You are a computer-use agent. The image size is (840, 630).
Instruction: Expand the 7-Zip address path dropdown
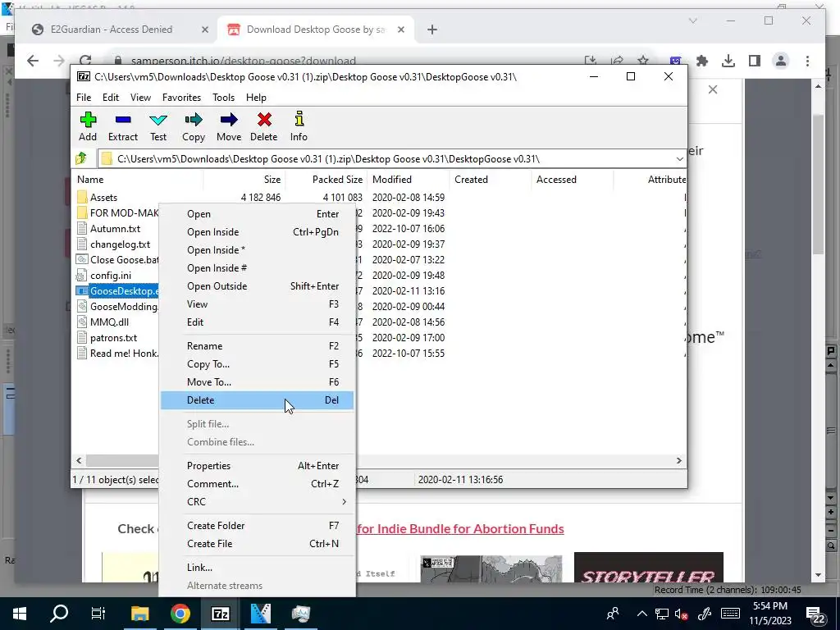click(679, 159)
